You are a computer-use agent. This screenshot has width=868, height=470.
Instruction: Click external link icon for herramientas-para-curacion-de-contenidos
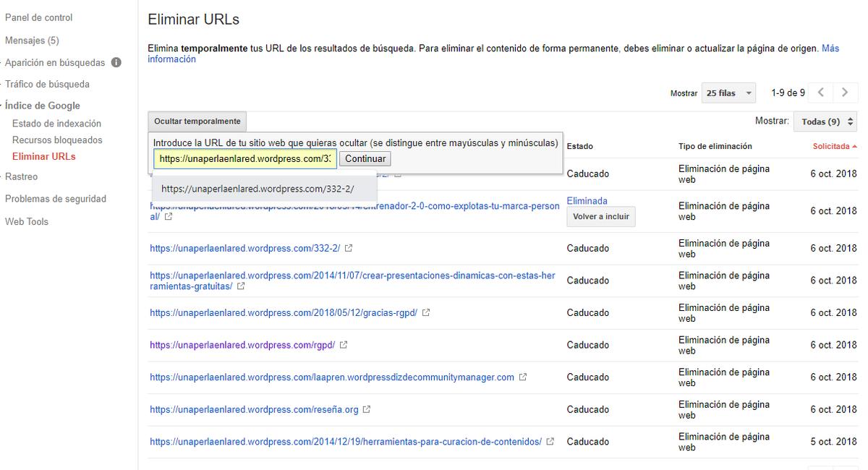click(550, 441)
